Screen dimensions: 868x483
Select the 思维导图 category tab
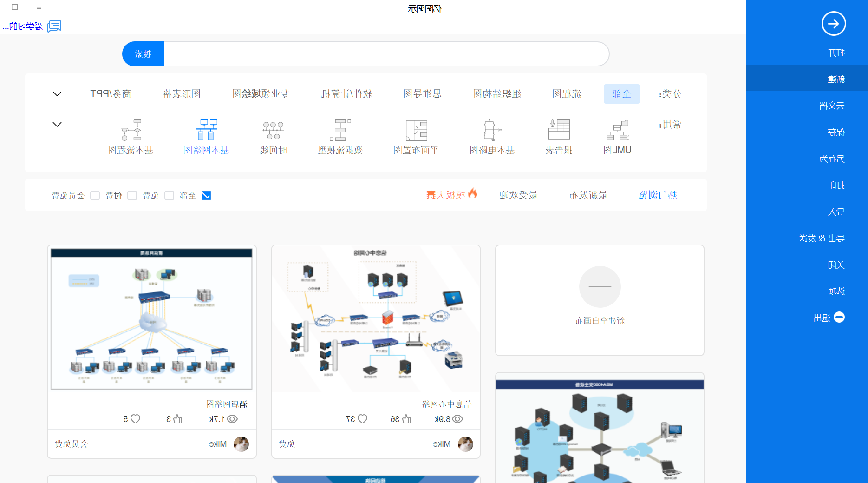[x=422, y=94]
